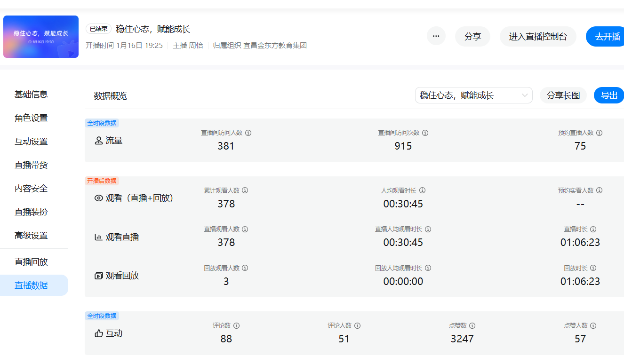The height and width of the screenshot is (364, 624).
Task: Click info icon beside 人均观看时长
Action: (423, 190)
